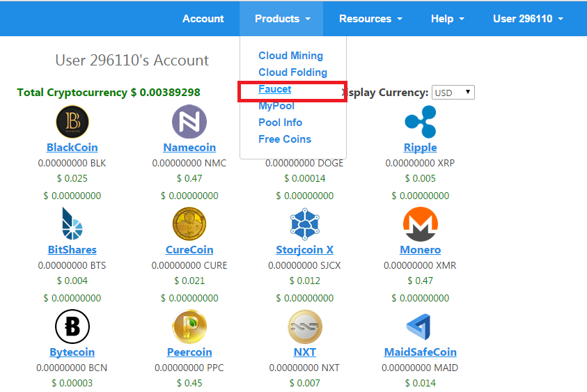
Task: Select Cloud Folding from Products menu
Action: pyautogui.click(x=292, y=72)
